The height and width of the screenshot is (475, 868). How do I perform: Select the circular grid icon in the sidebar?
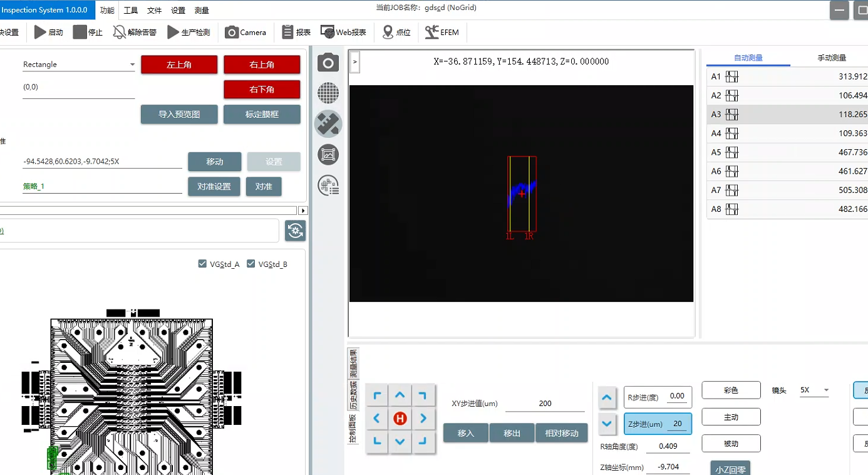(328, 93)
